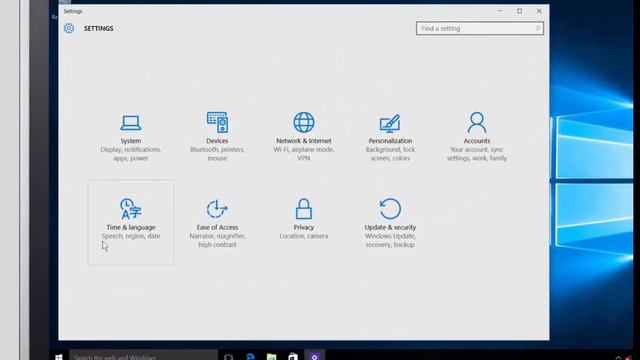The width and height of the screenshot is (640, 360).
Task: Open Task View from the taskbar
Action: tap(229, 356)
